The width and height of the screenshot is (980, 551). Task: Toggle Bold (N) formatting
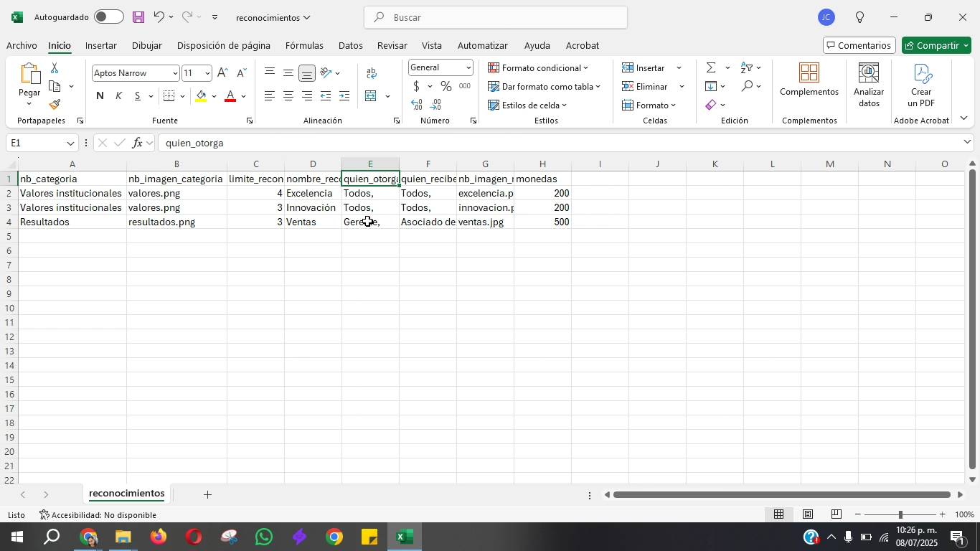coord(100,96)
